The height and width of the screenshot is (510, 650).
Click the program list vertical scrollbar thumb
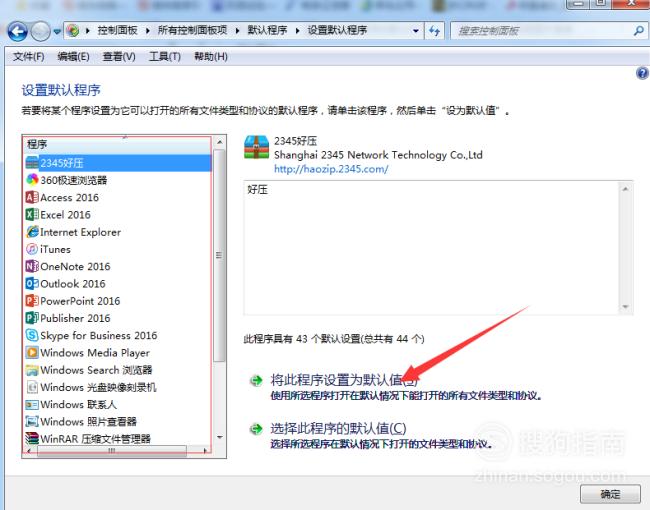tap(220, 255)
